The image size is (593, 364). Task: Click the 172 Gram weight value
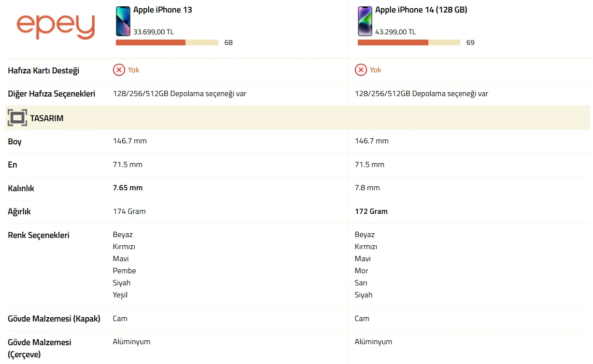click(371, 211)
